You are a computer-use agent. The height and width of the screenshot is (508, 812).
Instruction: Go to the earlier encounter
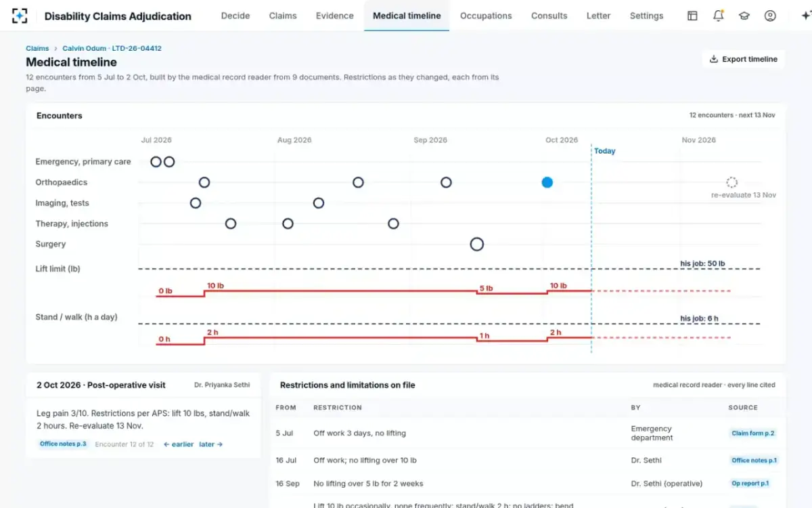coord(179,444)
